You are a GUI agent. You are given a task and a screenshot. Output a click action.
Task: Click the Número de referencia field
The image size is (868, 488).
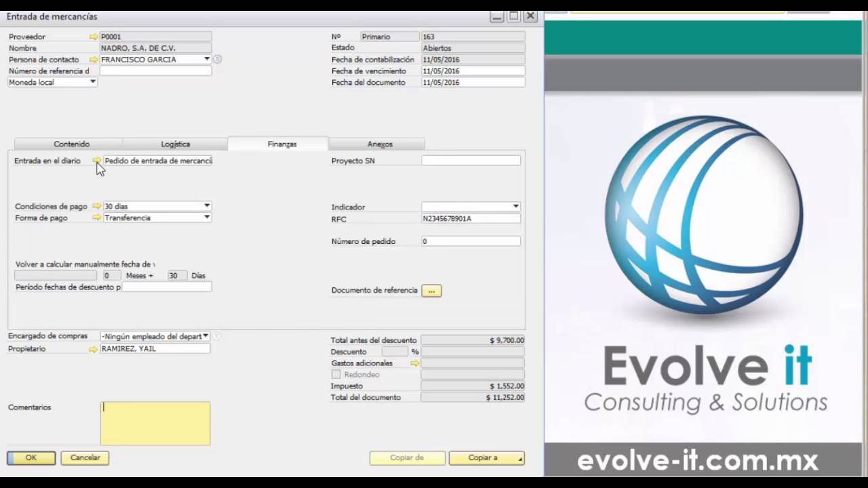pos(156,71)
